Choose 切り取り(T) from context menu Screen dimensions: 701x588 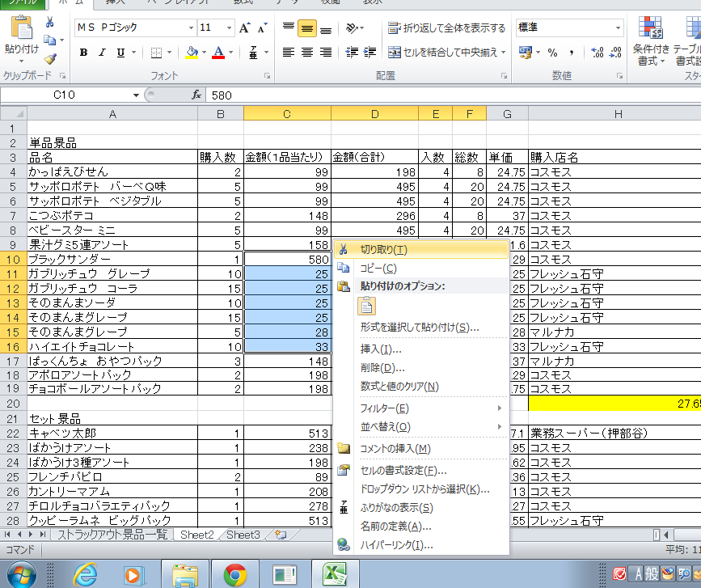pyautogui.click(x=420, y=249)
